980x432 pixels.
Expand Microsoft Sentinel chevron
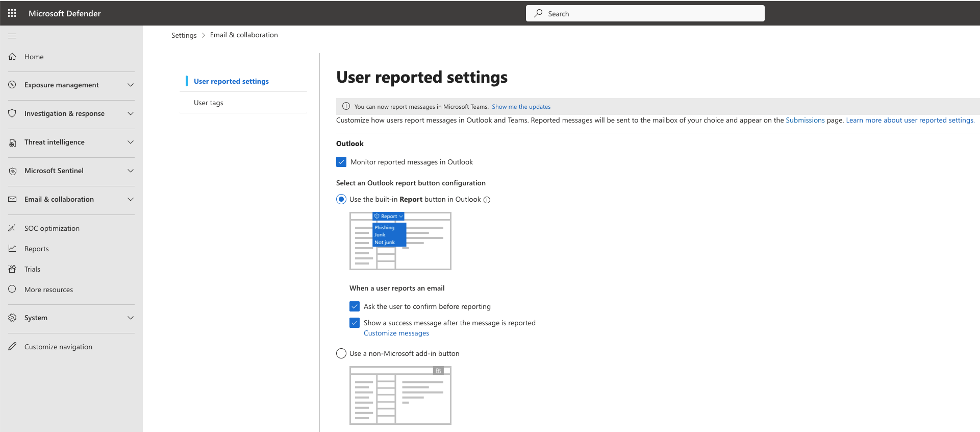tap(131, 171)
